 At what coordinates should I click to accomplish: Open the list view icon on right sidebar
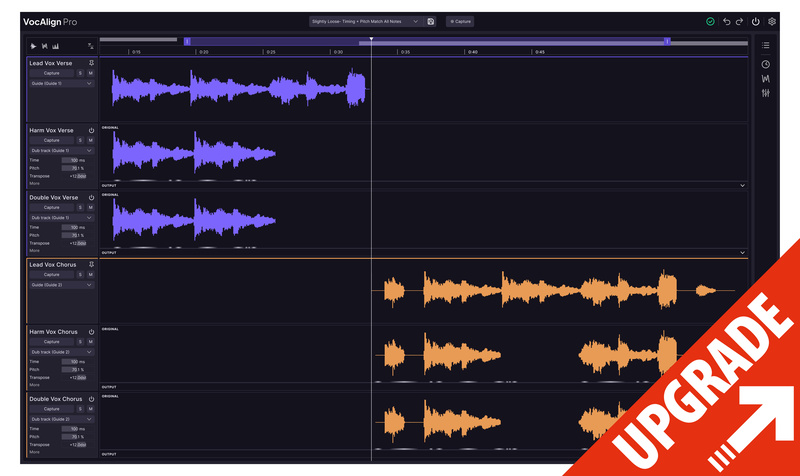click(766, 45)
